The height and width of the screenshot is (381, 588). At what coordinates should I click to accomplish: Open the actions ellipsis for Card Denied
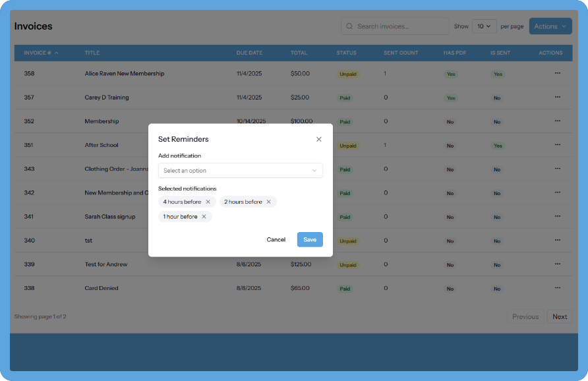pyautogui.click(x=557, y=288)
